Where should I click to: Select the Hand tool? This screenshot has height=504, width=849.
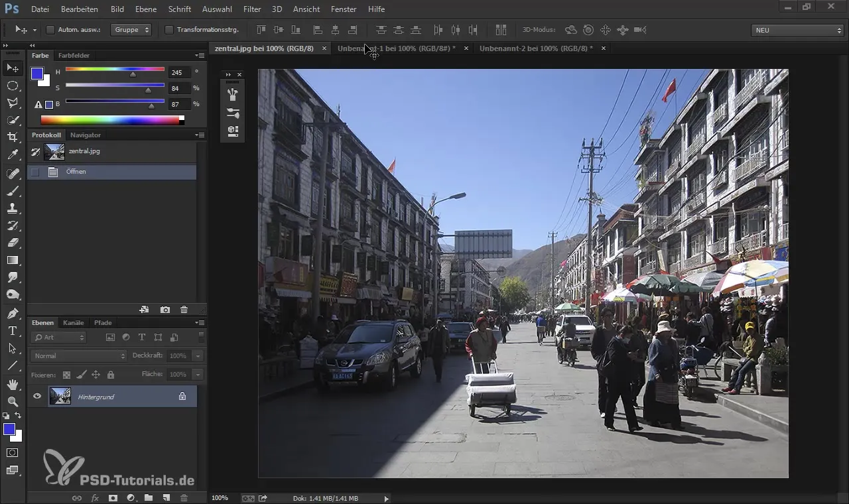[13, 385]
